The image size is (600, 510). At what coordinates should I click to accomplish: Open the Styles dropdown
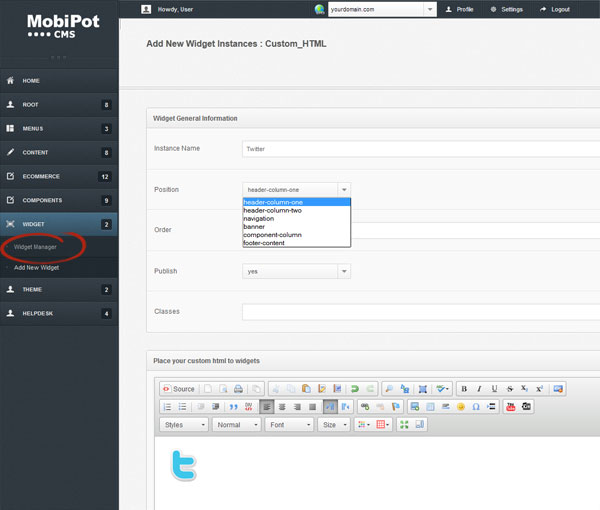tap(184, 425)
